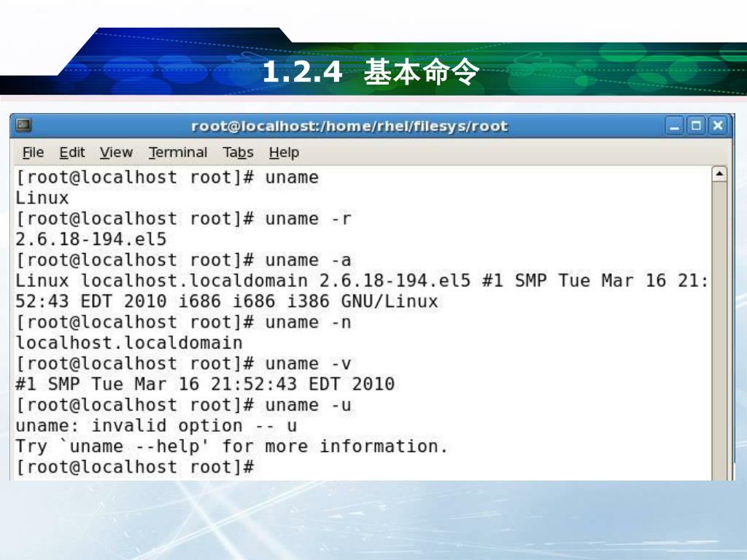
Task: Click the 'uname -a' command line
Action: 183,260
